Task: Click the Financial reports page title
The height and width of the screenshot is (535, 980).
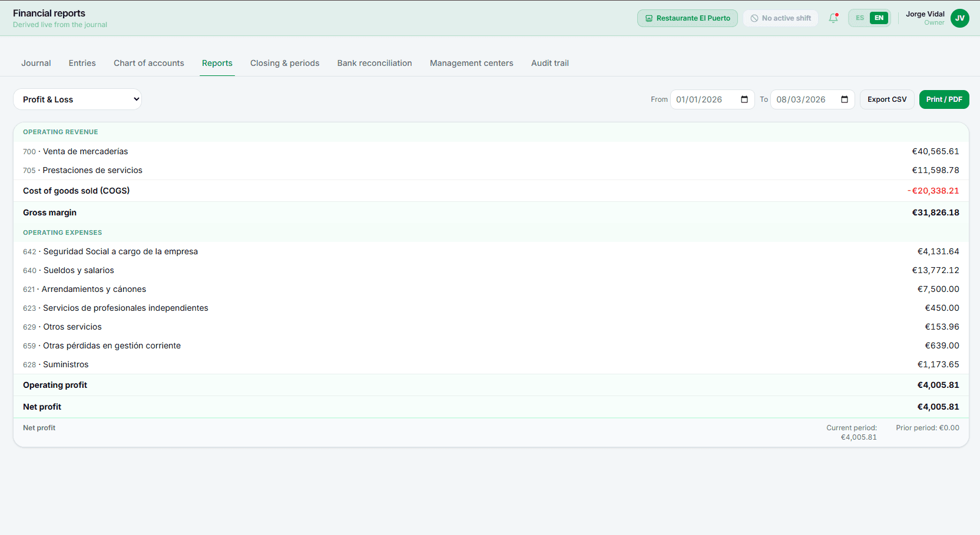Action: 49,13
